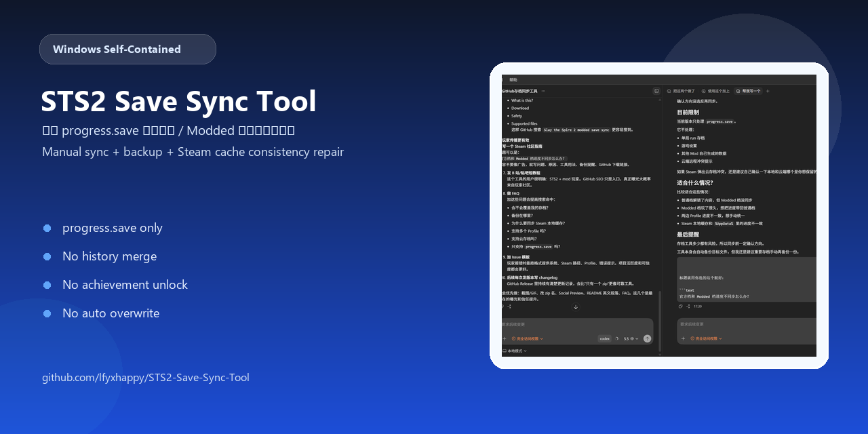Click 'Slay the Spire 2 modded save sync' code text
Image resolution: width=868 pixels, height=434 pixels.
[x=576, y=130]
